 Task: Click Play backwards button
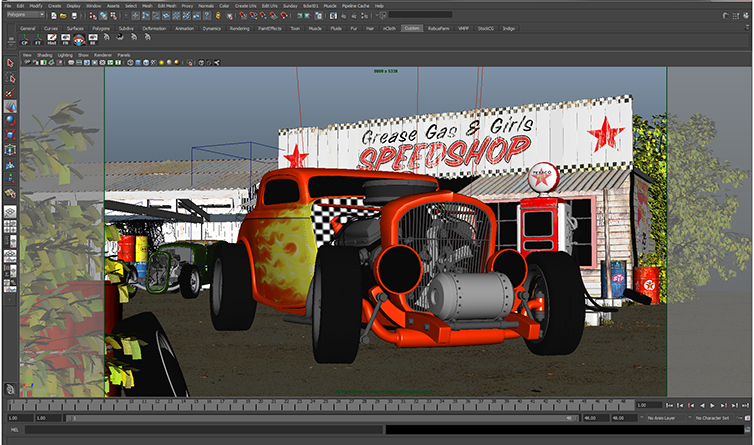[702, 406]
